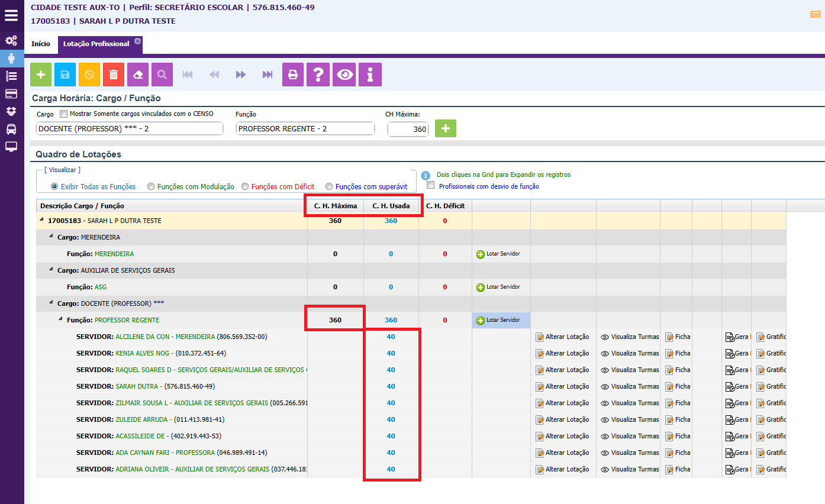Collapse the Cargo: MERENDEIRA tree node
825x504 pixels.
coord(52,237)
